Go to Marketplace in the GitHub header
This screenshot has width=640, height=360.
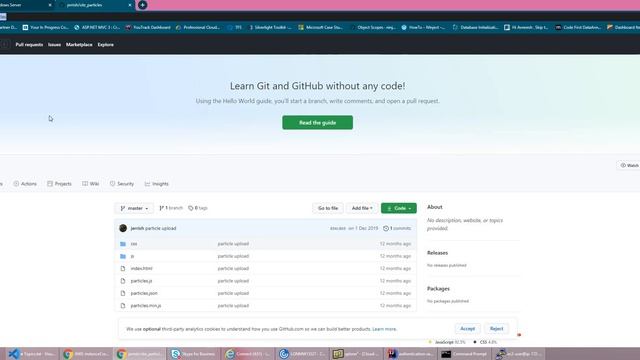coord(79,44)
